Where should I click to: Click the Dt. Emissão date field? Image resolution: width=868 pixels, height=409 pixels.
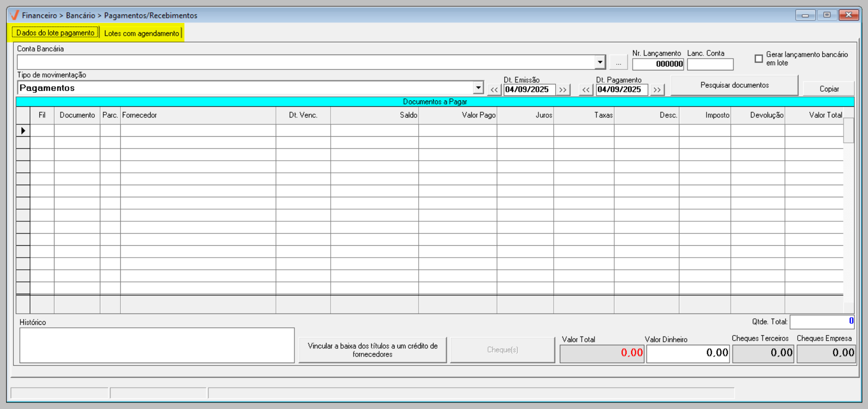(529, 90)
